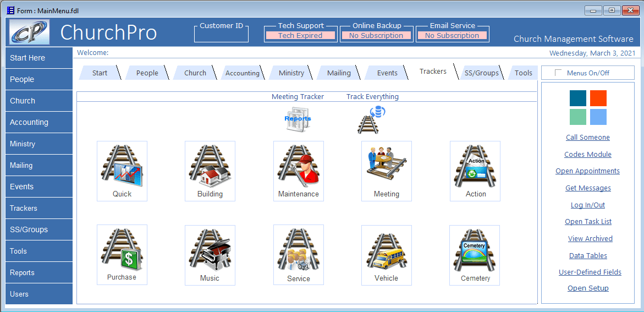Image resolution: width=644 pixels, height=312 pixels.
Task: Click the Call Someone link
Action: [588, 138]
